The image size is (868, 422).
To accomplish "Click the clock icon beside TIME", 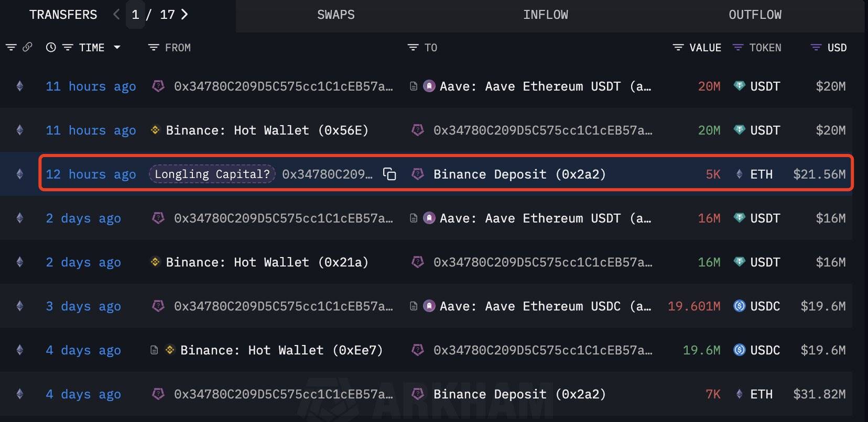I will [x=51, y=47].
